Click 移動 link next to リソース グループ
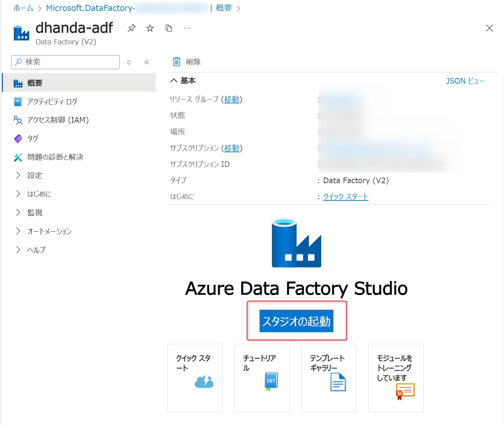Image resolution: width=504 pixels, height=425 pixels. tap(232, 99)
